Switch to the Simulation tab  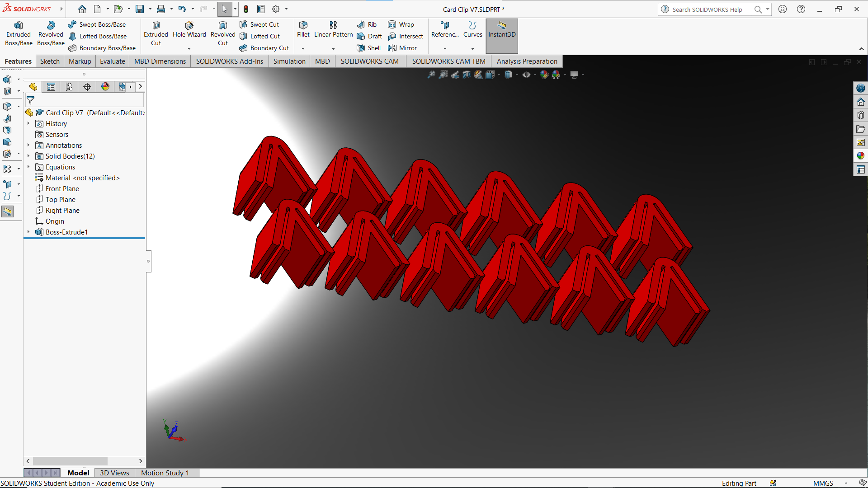(289, 61)
